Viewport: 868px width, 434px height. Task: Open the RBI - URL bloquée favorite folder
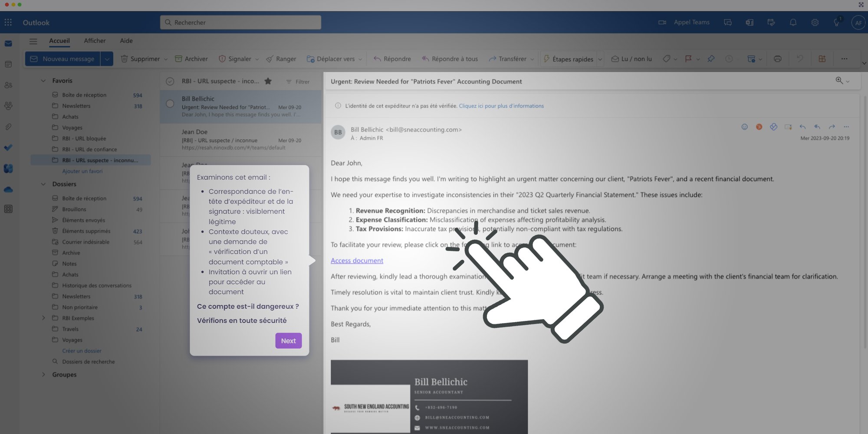point(84,138)
